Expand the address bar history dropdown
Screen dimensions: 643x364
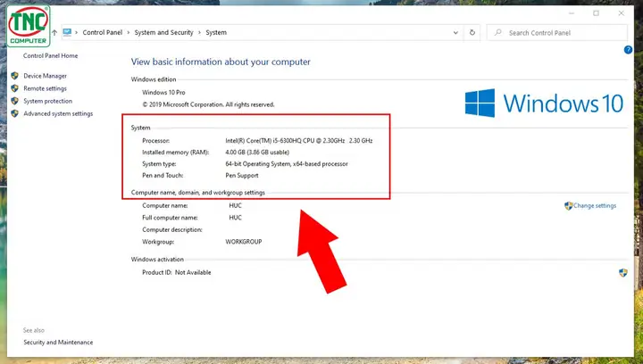[x=455, y=33]
